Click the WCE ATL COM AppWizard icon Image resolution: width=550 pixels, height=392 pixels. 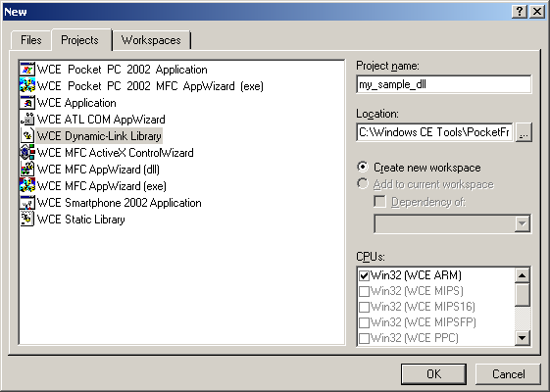[x=27, y=120]
